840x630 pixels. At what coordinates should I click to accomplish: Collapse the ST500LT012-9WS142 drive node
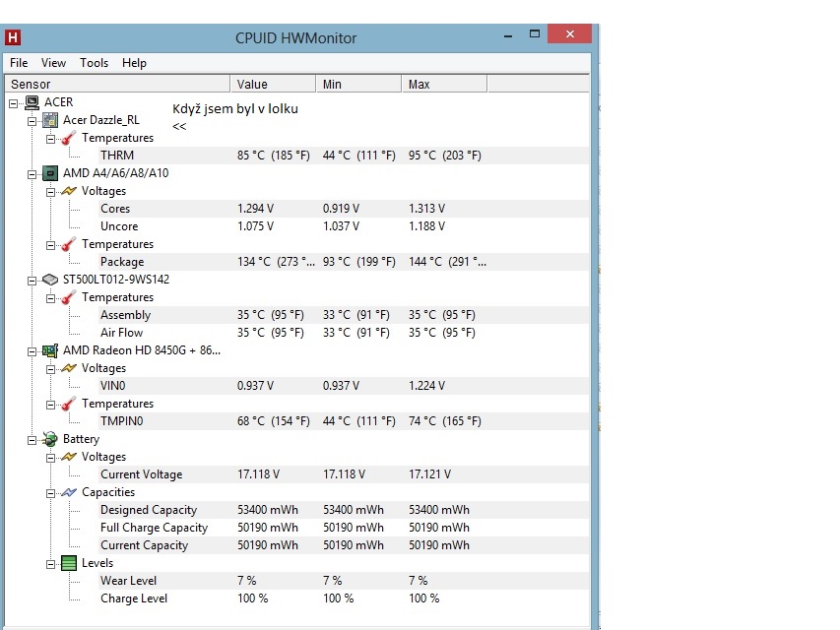tap(32, 281)
